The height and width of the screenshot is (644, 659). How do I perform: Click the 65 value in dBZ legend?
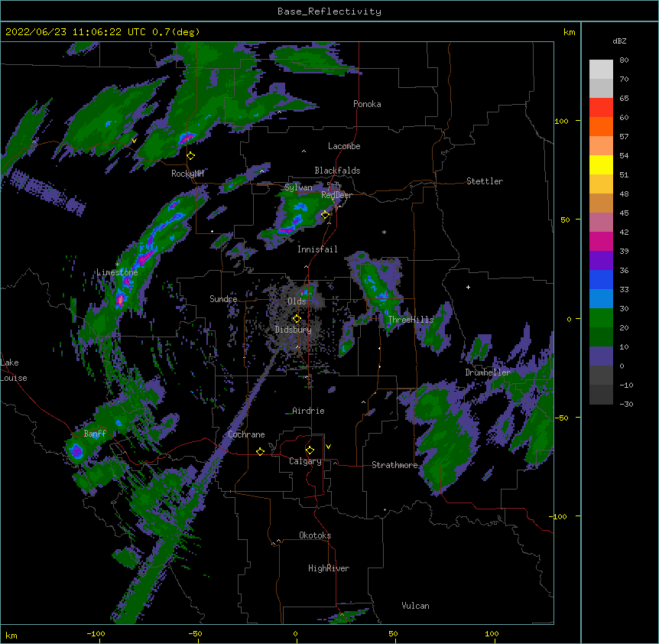[x=624, y=99]
